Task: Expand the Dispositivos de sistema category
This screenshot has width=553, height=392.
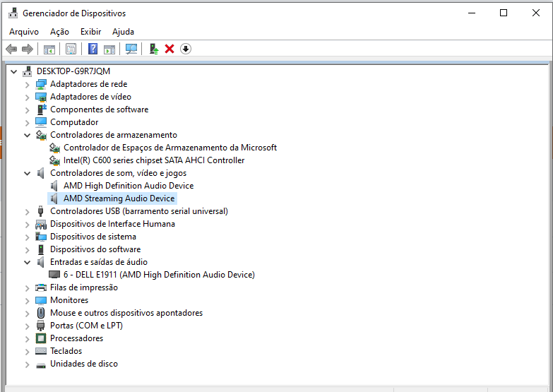Action: pyautogui.click(x=27, y=237)
